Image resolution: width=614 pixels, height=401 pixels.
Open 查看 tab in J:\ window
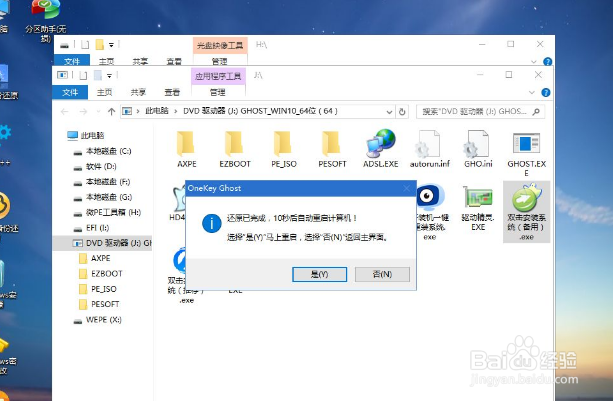click(x=172, y=92)
